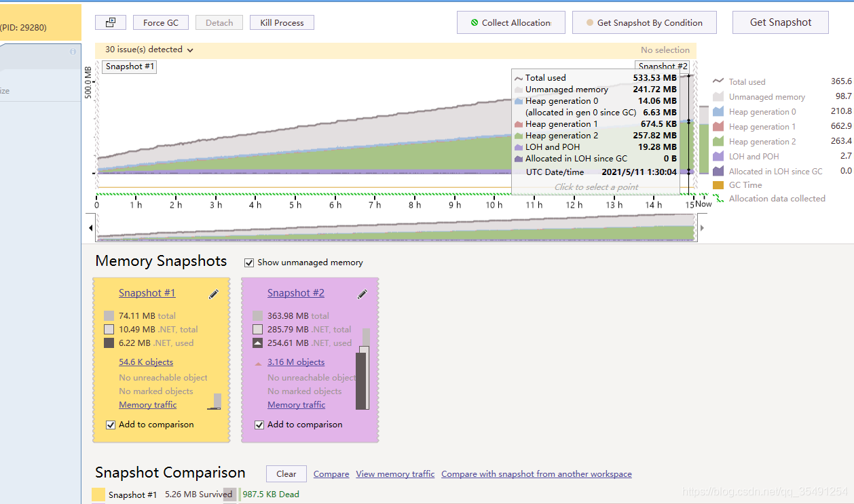Viewport: 854px width, 504px height.
Task: Click left arrow of timeline overview scrollbar
Action: (x=92, y=228)
